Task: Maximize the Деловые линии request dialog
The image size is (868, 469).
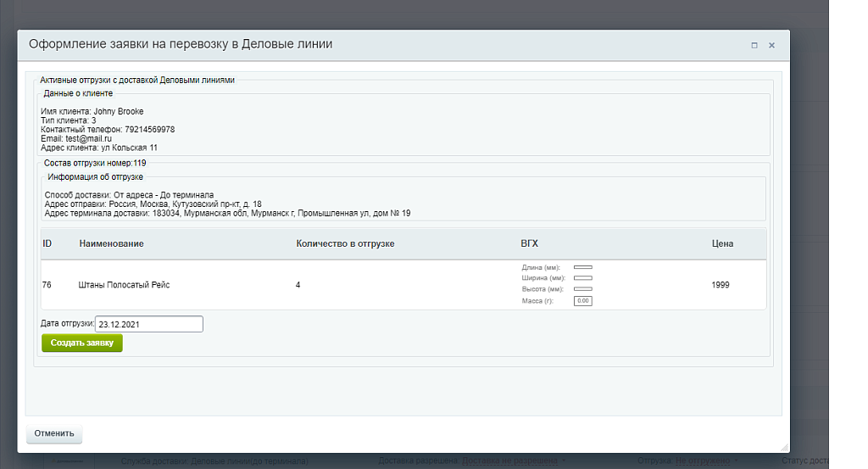Action: (x=754, y=46)
